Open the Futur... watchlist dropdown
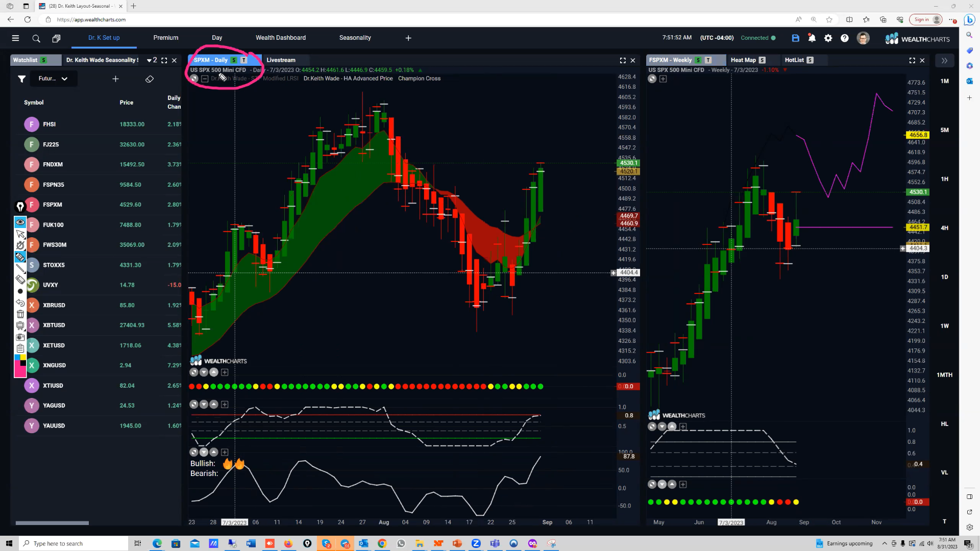 point(53,79)
